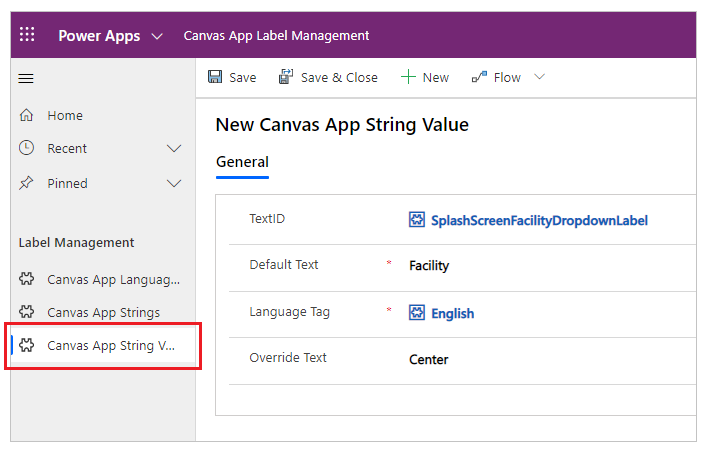Click the Save floppy disk icon
The width and height of the screenshot is (717, 453).
point(215,77)
